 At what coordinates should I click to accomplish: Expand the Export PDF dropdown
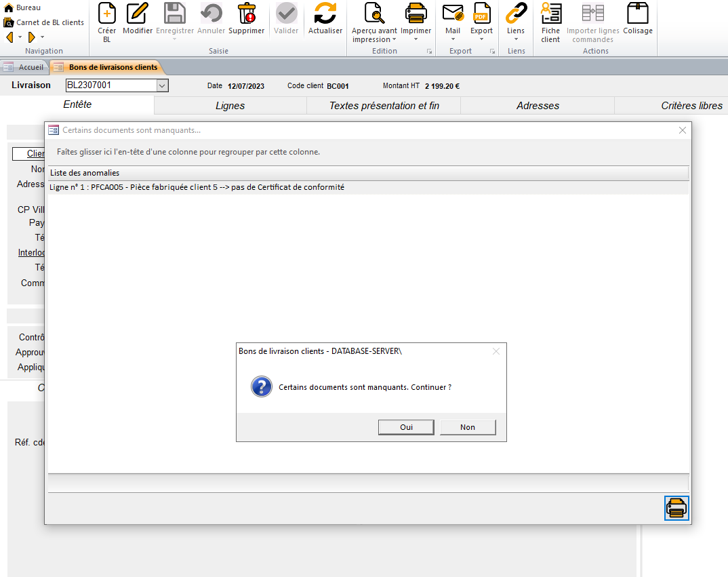click(x=482, y=39)
